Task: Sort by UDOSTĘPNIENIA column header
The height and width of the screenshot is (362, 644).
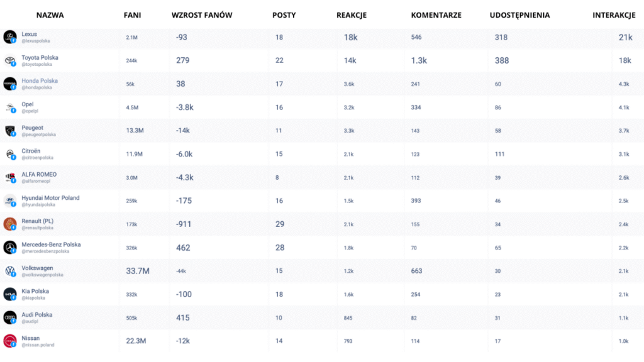Action: (x=519, y=15)
